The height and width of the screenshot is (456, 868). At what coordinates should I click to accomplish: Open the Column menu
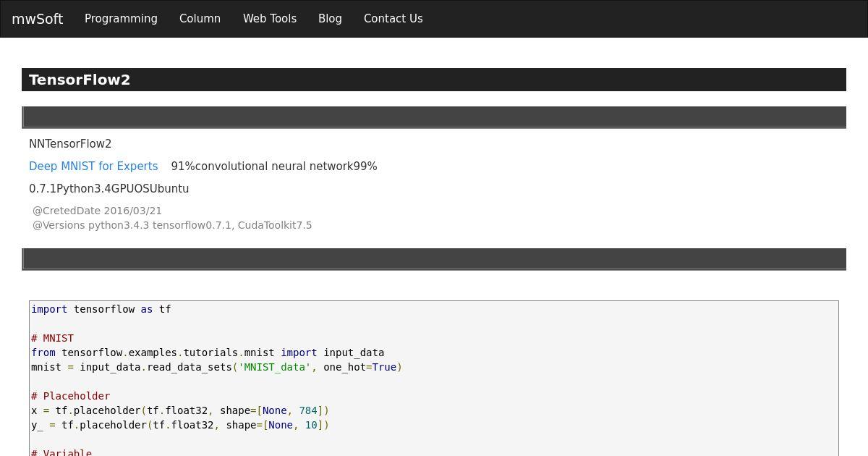click(x=200, y=19)
